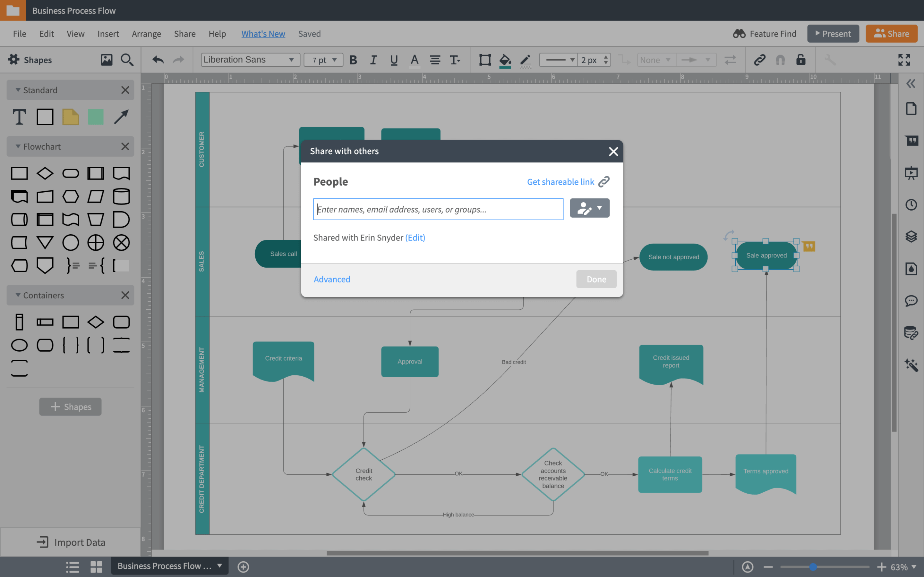Toggle Bold text formatting

(353, 60)
